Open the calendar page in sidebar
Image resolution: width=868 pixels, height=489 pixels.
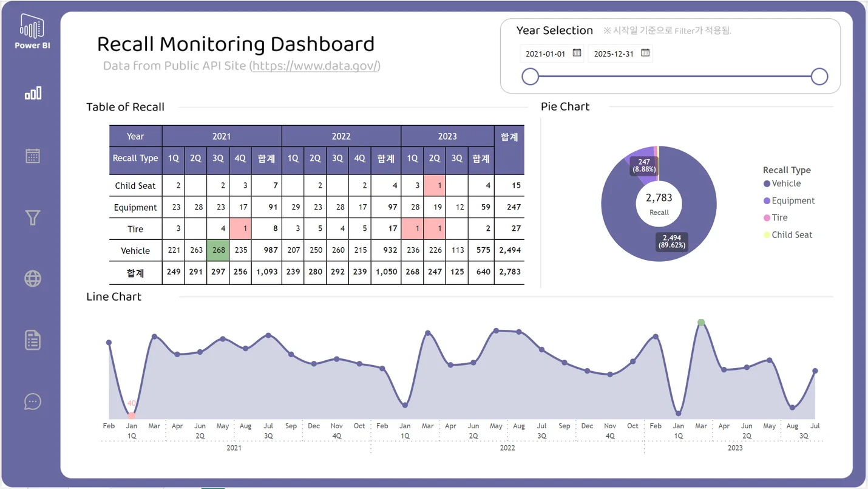[33, 156]
